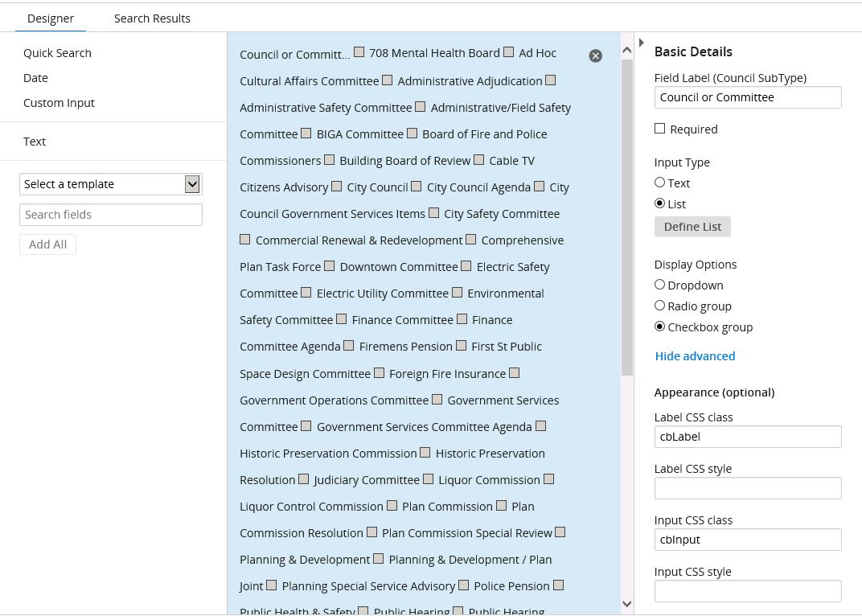Select Quick Search in the left list

57,53
